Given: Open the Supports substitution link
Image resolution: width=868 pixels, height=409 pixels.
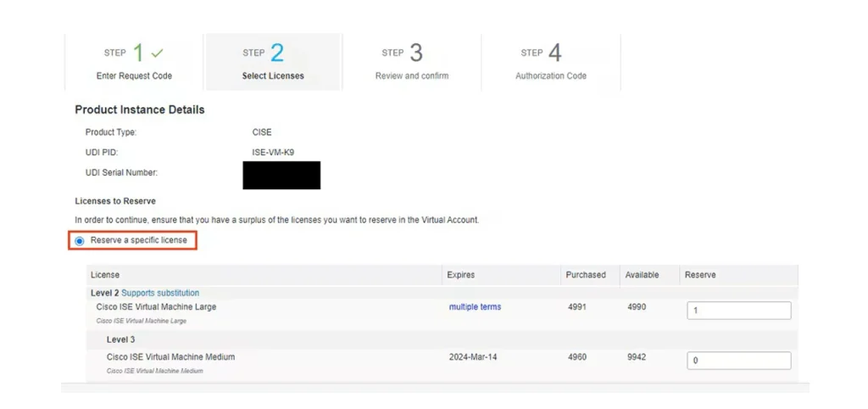Looking at the screenshot, I should tap(160, 293).
